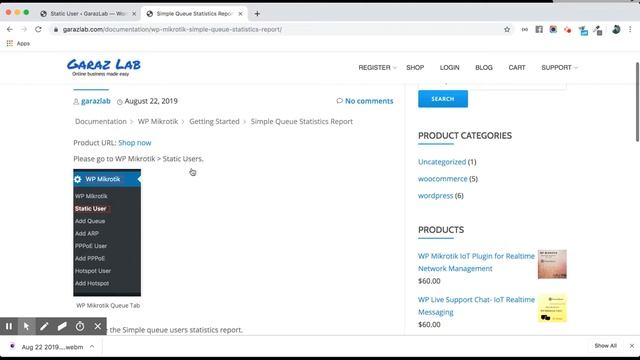
Task: Open the SHOP menu item
Action: pyautogui.click(x=415, y=67)
